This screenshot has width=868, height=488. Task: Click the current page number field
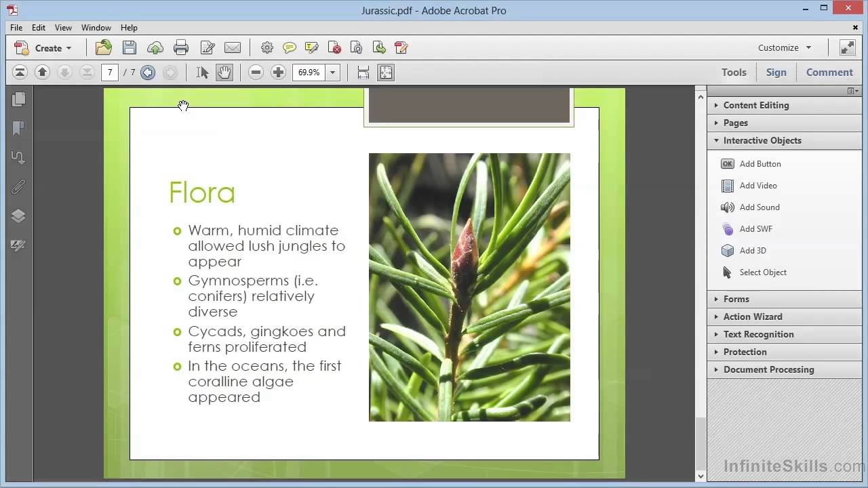tap(110, 72)
